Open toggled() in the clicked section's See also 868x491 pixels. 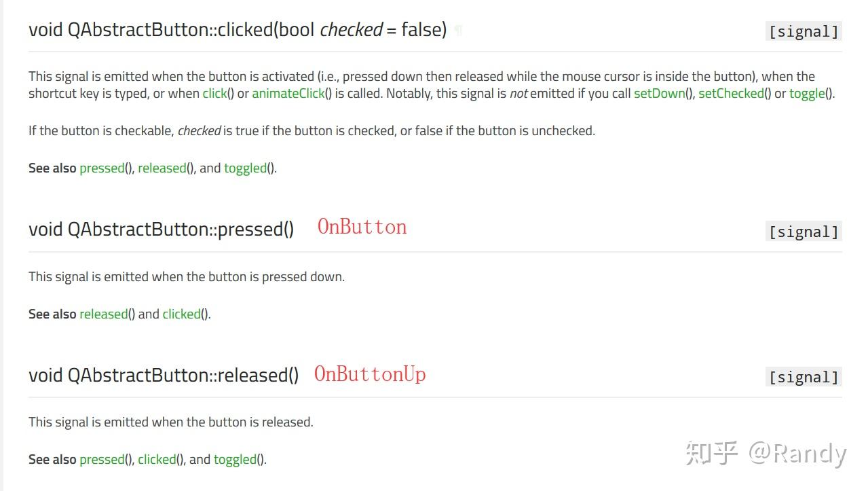(245, 168)
